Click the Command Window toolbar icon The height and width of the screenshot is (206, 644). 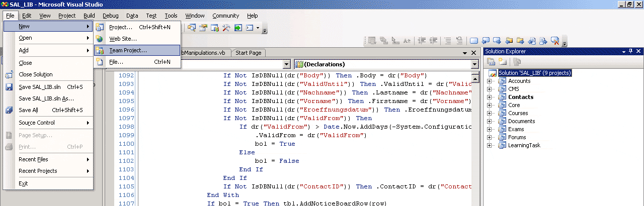click(x=250, y=28)
